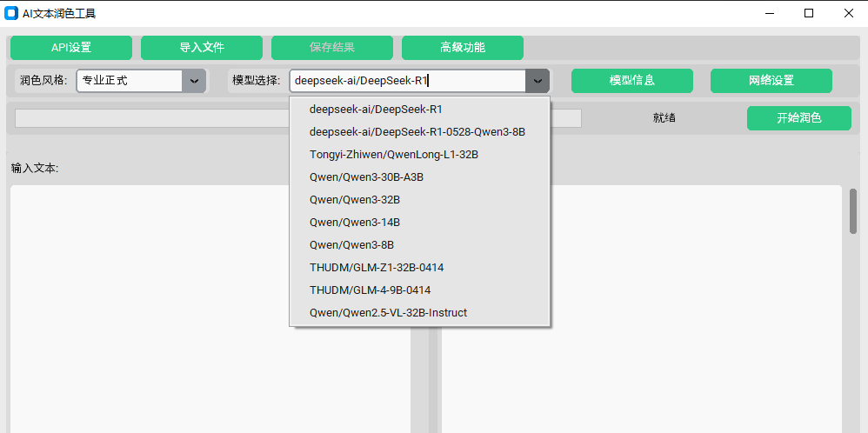This screenshot has width=868, height=433.
Task: Click inside the model name combo field
Action: click(408, 81)
